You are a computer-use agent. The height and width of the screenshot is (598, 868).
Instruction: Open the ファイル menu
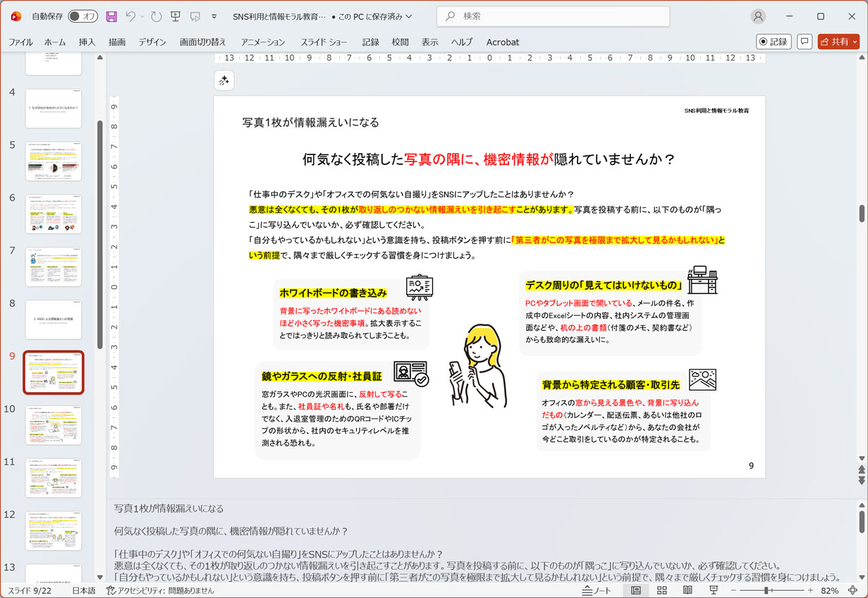point(20,42)
